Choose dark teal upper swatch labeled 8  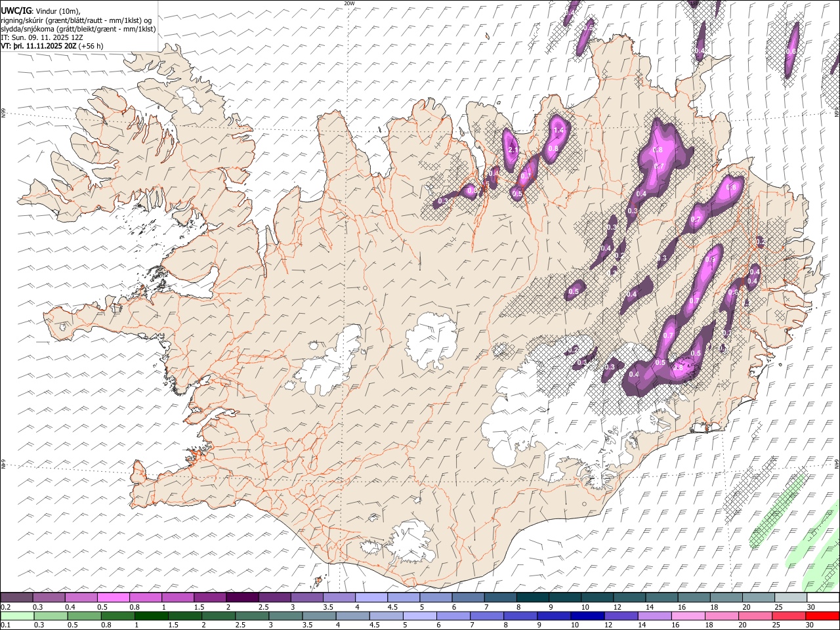click(x=532, y=597)
